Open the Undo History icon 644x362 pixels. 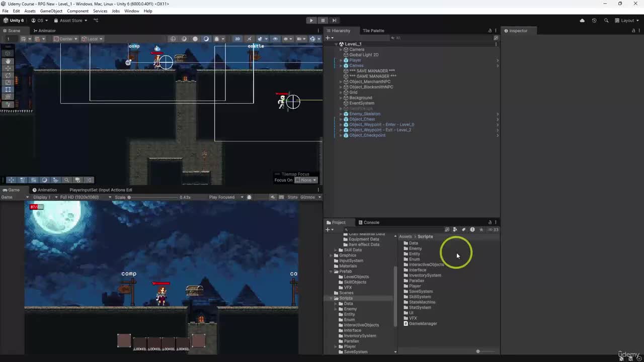[594, 21]
